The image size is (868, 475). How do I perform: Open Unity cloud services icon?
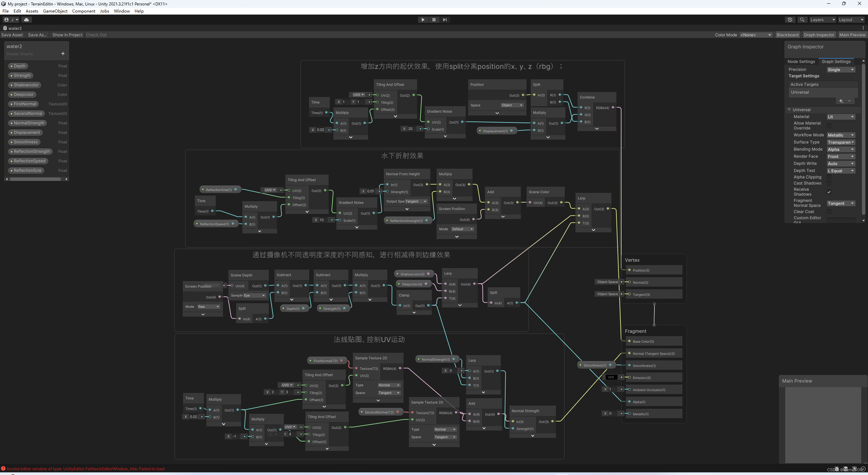point(26,20)
